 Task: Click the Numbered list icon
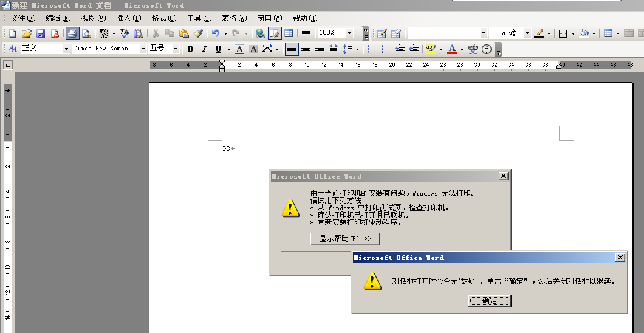(x=372, y=49)
